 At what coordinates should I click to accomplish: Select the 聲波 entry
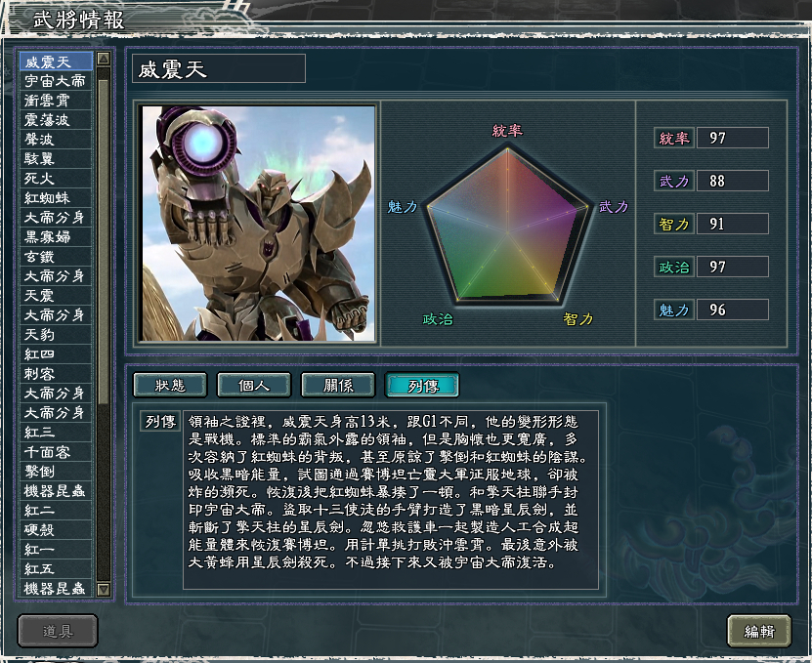pos(56,140)
